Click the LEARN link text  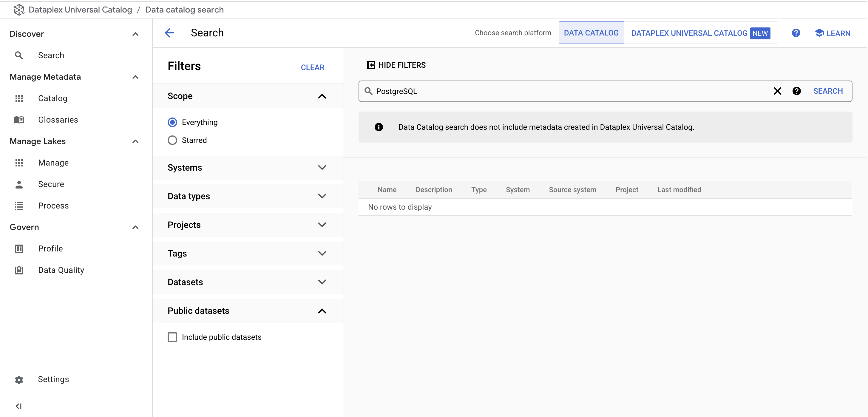[838, 33]
